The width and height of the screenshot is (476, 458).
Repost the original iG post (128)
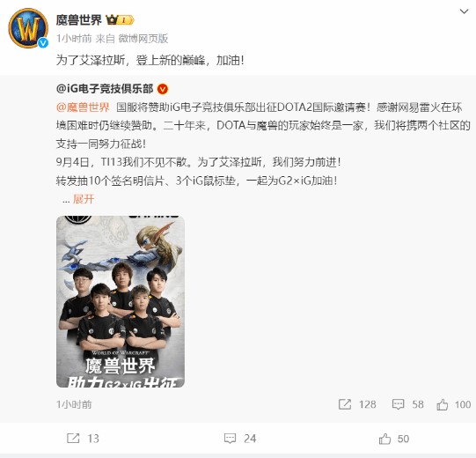pyautogui.click(x=357, y=404)
